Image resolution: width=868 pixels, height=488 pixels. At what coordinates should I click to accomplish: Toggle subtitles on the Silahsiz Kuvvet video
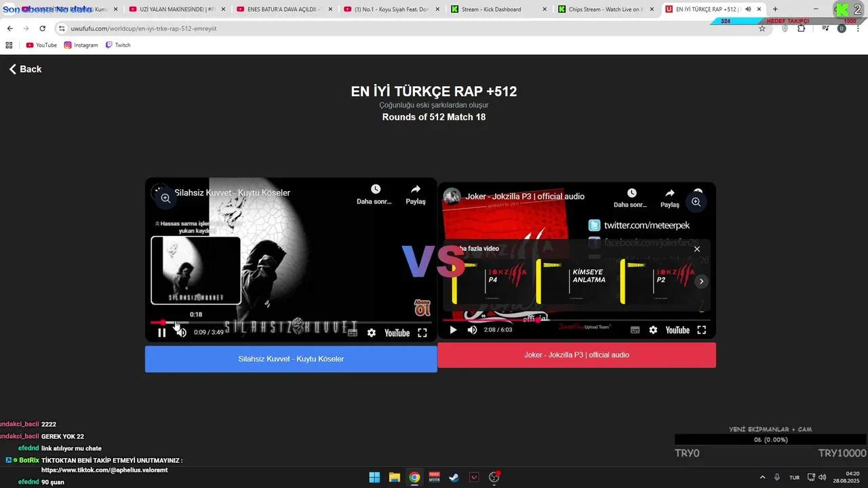click(x=353, y=333)
